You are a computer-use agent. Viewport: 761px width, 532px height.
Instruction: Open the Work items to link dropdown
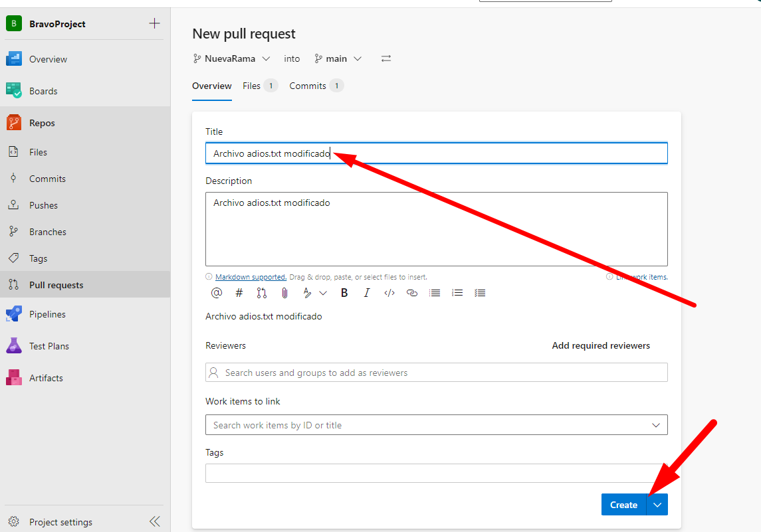coord(655,425)
